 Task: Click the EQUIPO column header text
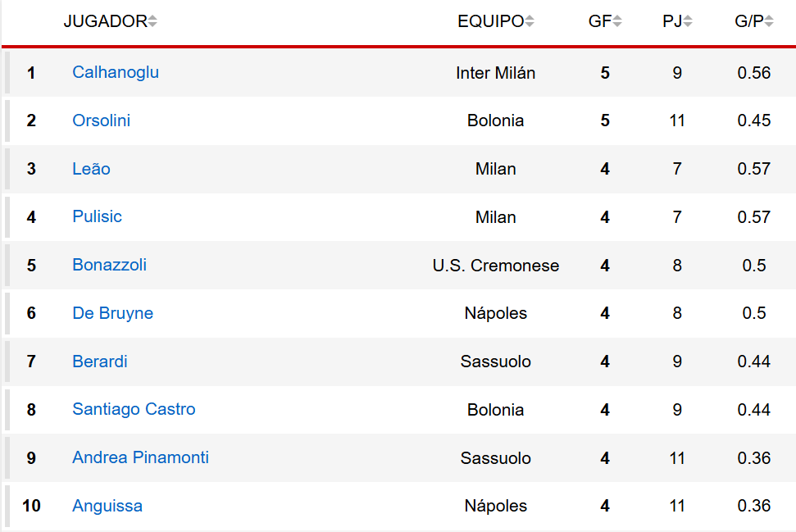(x=490, y=22)
